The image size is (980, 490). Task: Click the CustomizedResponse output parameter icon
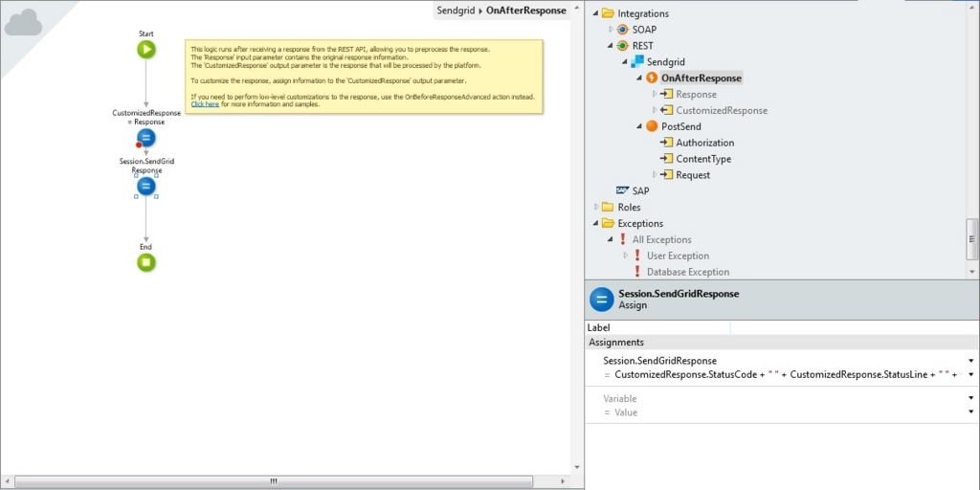tap(666, 111)
